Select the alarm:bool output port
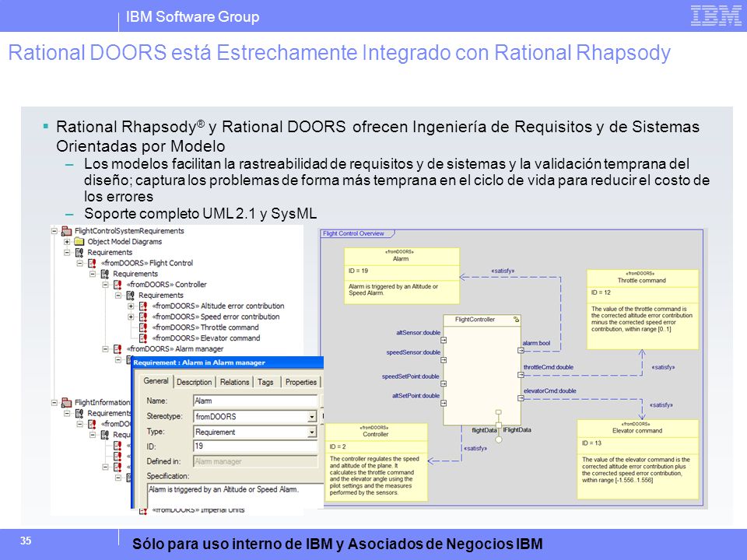The height and width of the screenshot is (560, 747). click(x=521, y=351)
